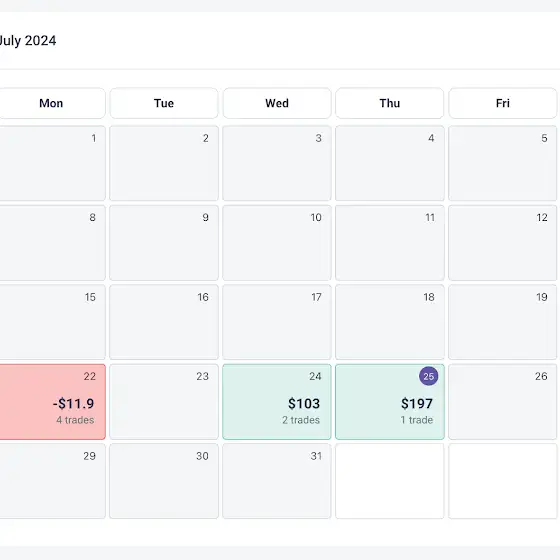This screenshot has height=560, width=560.
Task: Select the July 5 day cell
Action: (x=502, y=163)
